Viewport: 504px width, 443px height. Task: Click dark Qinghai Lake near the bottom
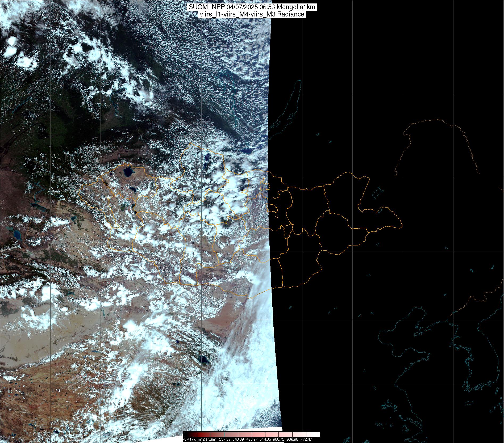point(204,360)
